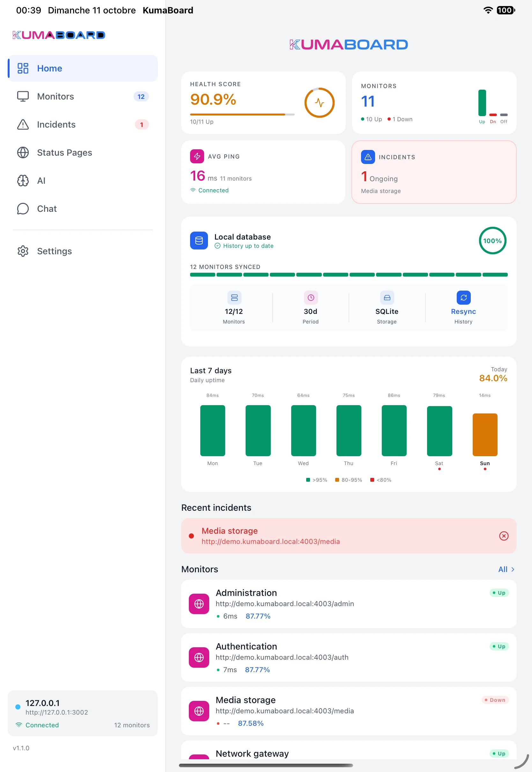The image size is (532, 772).
Task: Click the Chat bubble icon
Action: 23,209
